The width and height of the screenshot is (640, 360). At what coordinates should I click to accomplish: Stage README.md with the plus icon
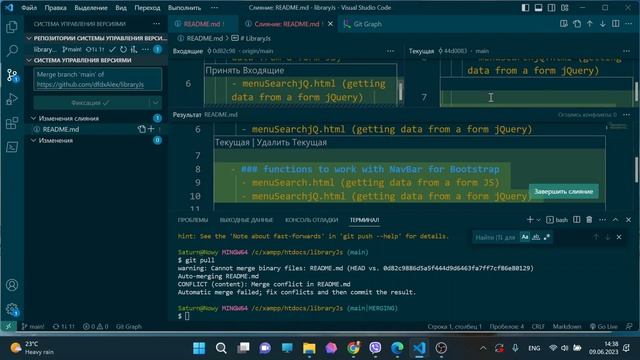click(151, 129)
